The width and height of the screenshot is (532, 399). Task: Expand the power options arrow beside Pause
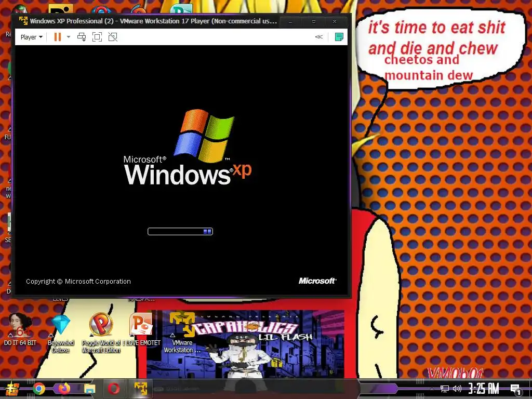click(69, 37)
